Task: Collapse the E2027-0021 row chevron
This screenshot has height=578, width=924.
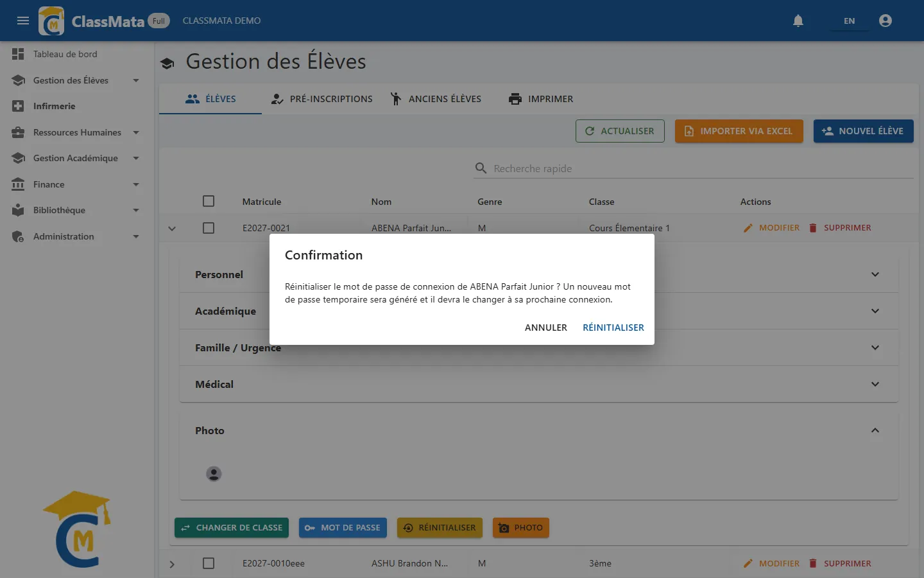Action: [x=172, y=229]
